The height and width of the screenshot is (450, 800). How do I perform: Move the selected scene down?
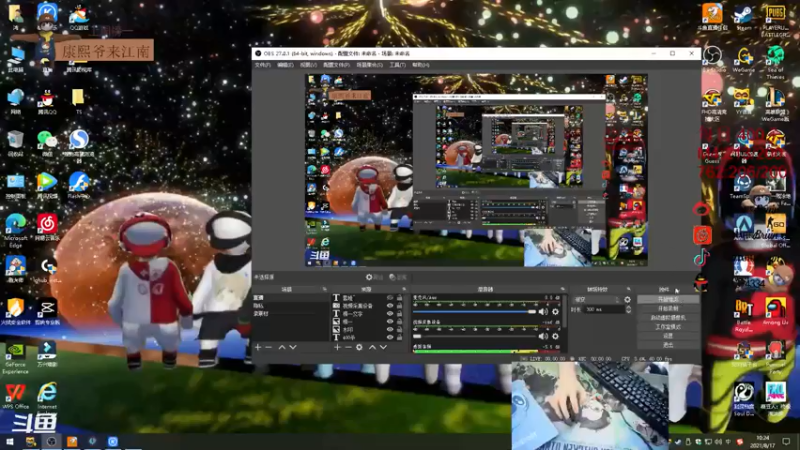pos(293,347)
